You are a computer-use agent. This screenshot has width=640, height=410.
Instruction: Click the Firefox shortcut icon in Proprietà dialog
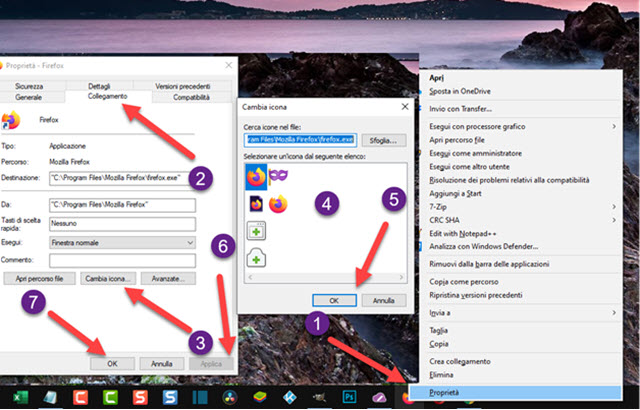10,120
